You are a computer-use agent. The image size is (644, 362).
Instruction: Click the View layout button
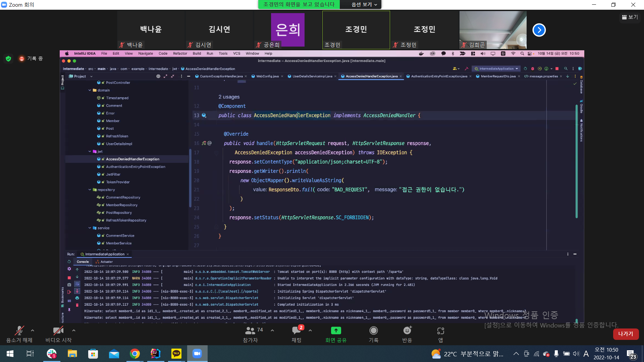630,17
